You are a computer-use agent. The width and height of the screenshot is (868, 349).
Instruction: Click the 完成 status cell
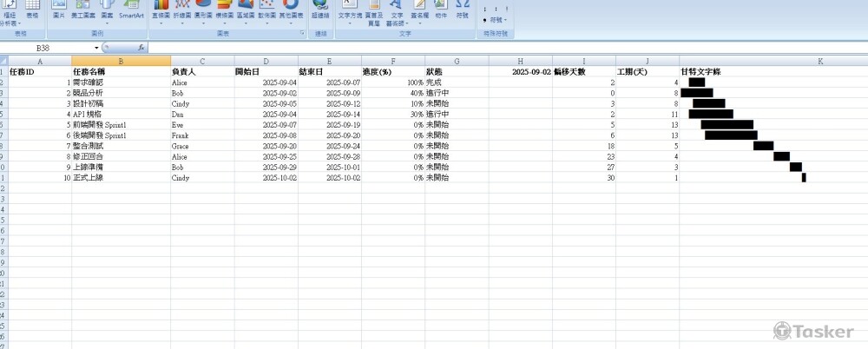(x=457, y=82)
